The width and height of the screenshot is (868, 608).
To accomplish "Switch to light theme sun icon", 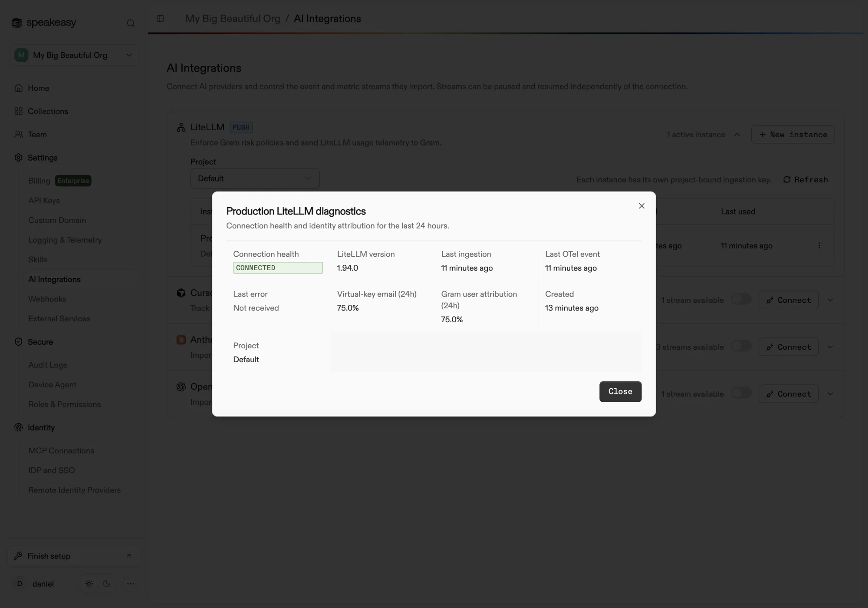I will (89, 584).
